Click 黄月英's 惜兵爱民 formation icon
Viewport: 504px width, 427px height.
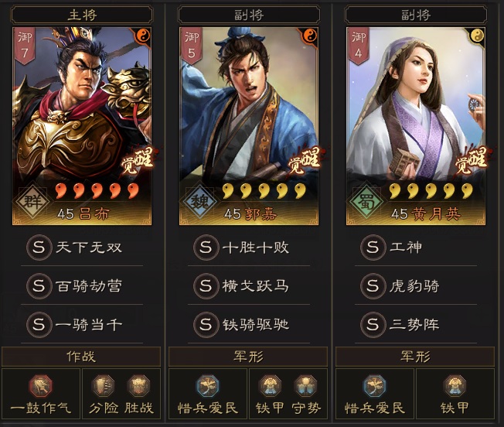point(375,385)
